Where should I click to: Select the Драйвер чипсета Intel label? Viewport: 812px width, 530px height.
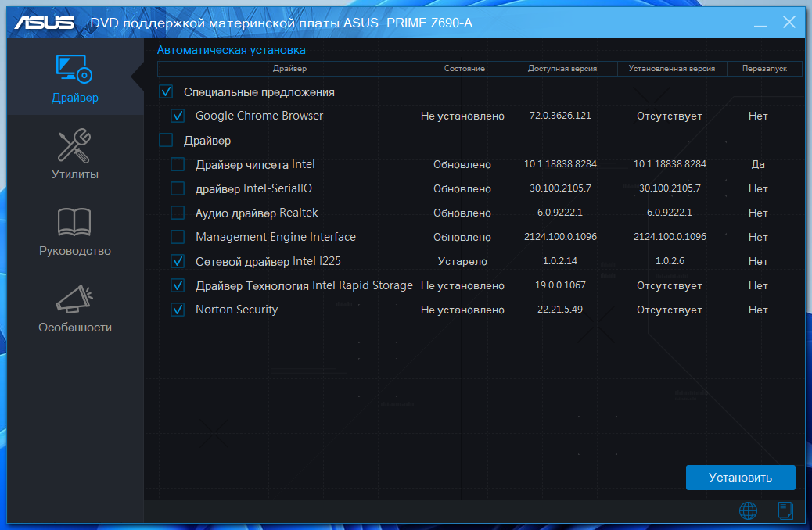tap(255, 165)
